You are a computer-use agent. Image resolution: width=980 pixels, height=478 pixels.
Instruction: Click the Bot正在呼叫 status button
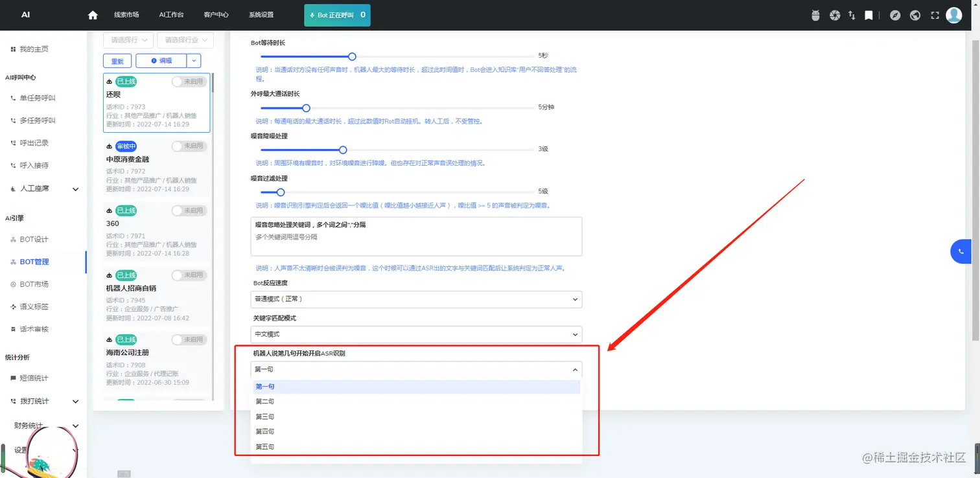[337, 15]
